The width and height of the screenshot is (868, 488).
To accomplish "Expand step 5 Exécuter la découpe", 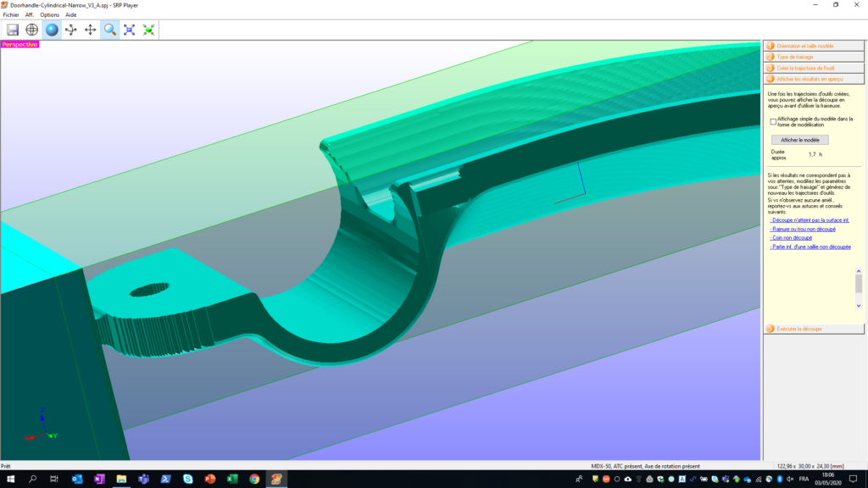I will 814,329.
